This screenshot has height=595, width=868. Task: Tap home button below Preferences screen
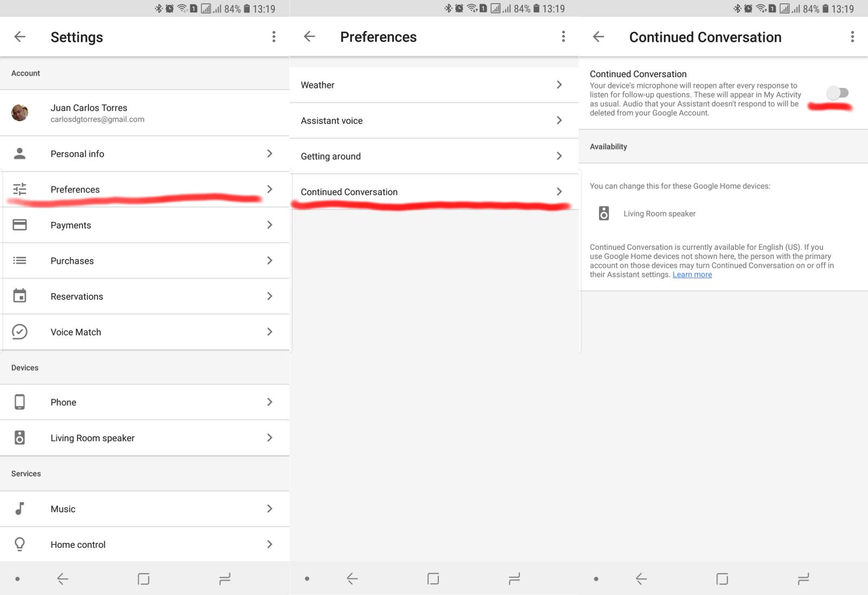tap(433, 579)
